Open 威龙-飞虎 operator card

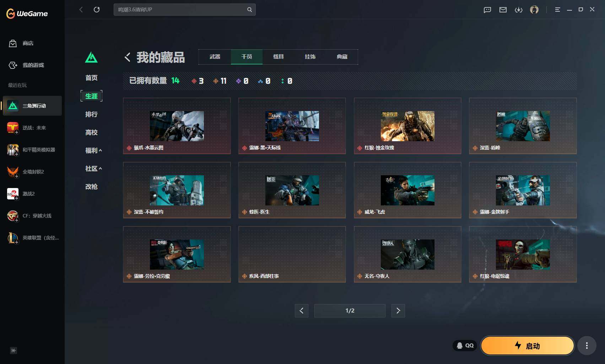407,190
